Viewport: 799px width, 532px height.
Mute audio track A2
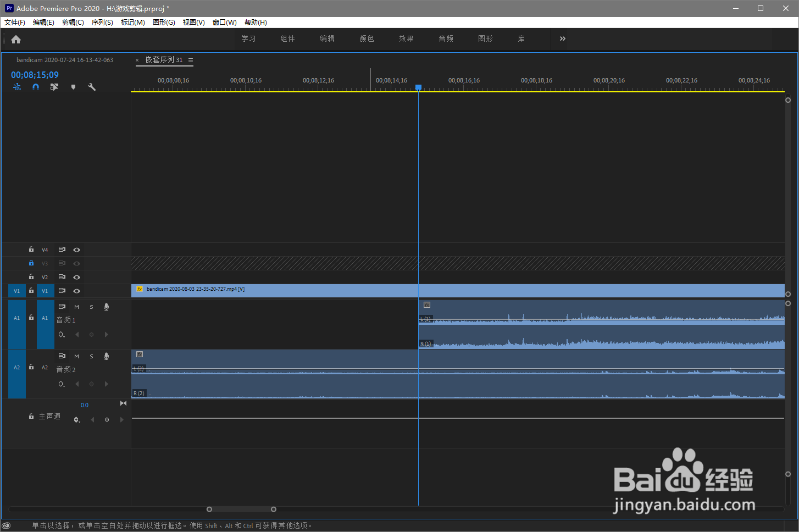point(76,356)
